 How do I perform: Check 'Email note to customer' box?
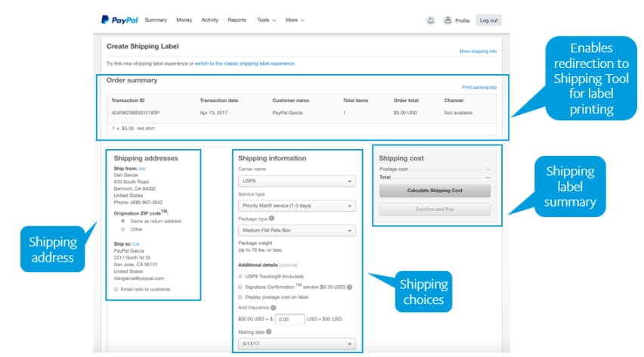coord(116,289)
